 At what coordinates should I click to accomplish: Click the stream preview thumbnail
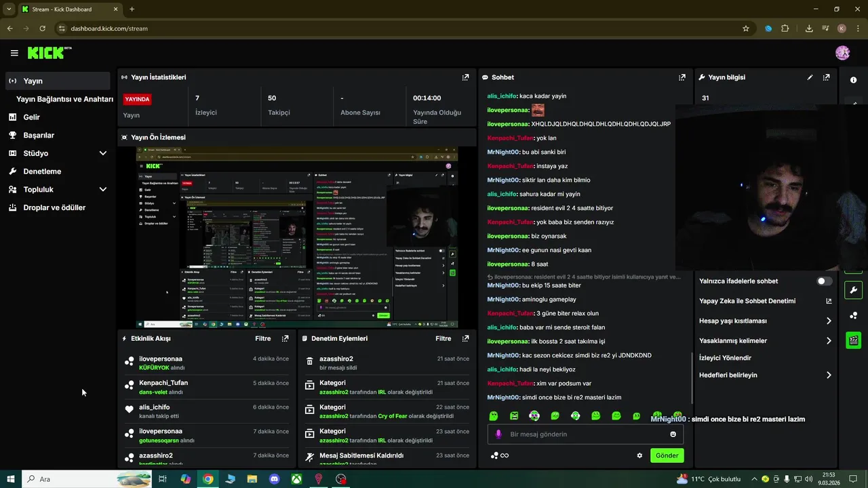(296, 237)
